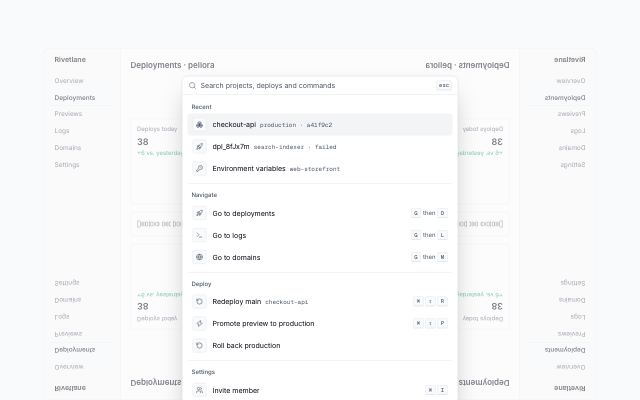Click the checkout-api project icon
Image resolution: width=640 pixels, height=400 pixels.
(x=200, y=125)
